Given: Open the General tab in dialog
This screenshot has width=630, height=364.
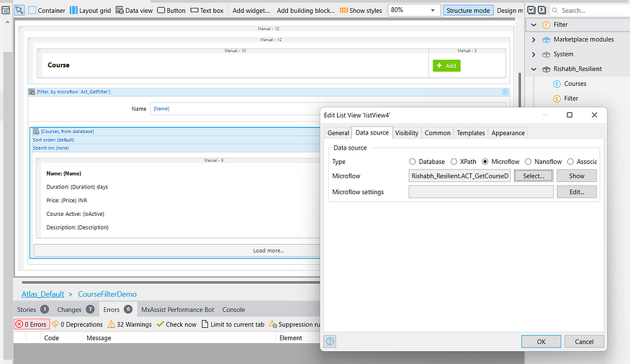Looking at the screenshot, I should pos(338,133).
